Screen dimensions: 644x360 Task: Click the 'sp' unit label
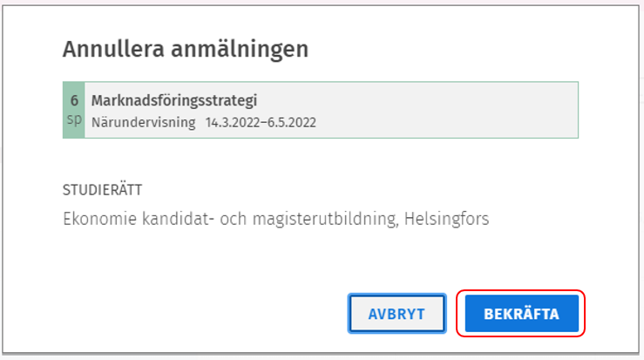pyautogui.click(x=74, y=119)
